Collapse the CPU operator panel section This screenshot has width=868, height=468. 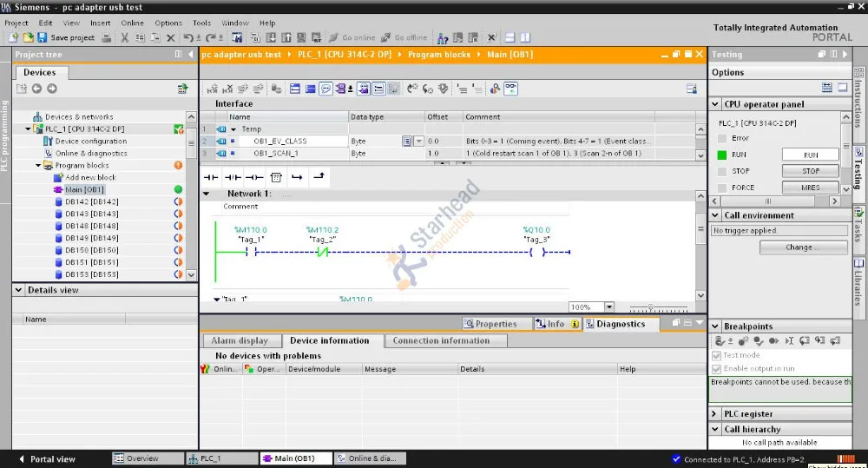coord(715,104)
